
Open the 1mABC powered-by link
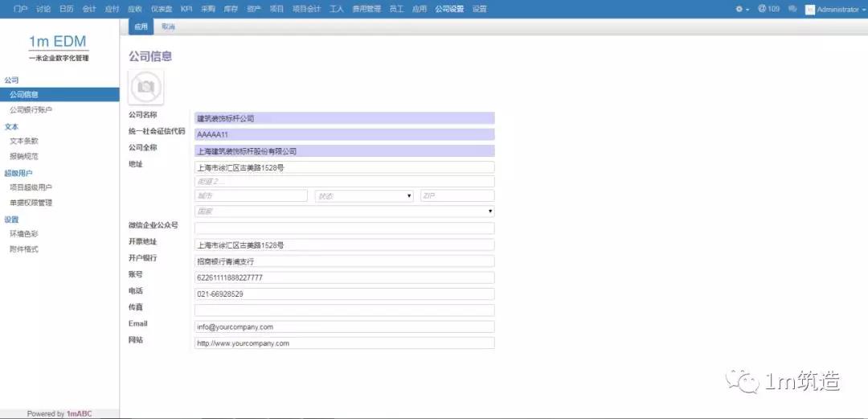point(79,413)
